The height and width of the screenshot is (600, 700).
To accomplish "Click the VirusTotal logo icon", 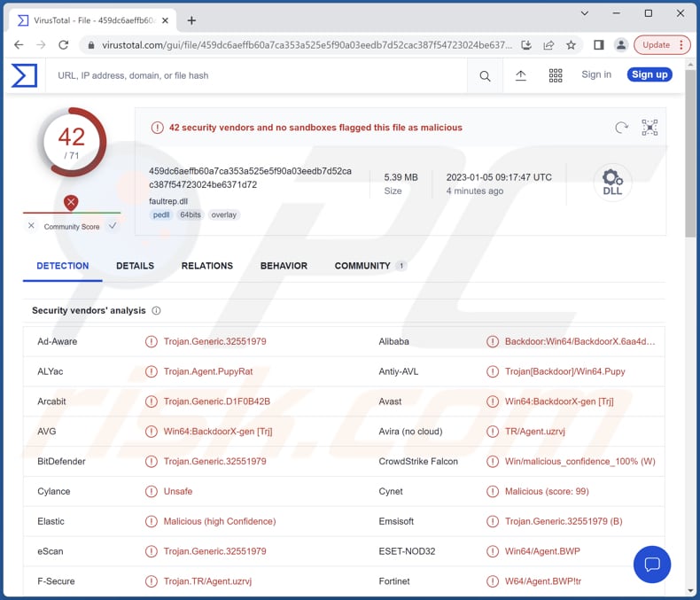I will [x=24, y=75].
